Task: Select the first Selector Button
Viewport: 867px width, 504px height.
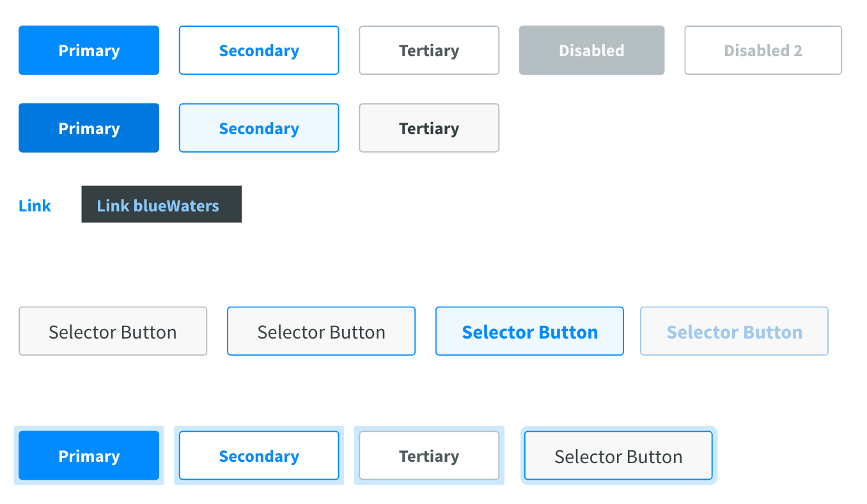Action: point(113,331)
